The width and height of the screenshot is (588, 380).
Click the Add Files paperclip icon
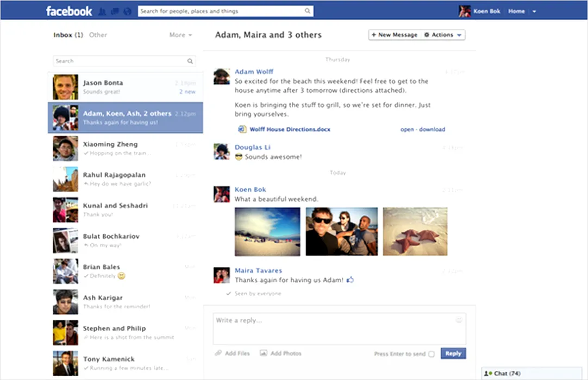(218, 353)
